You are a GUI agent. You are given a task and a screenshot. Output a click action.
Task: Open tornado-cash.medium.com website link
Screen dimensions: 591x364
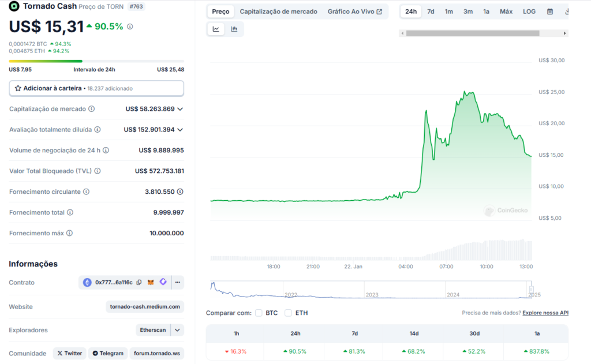(x=145, y=307)
